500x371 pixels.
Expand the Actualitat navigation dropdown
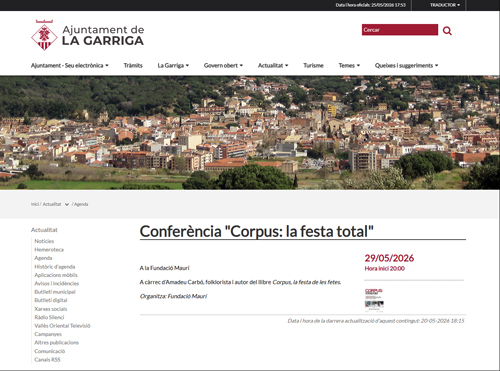point(273,65)
